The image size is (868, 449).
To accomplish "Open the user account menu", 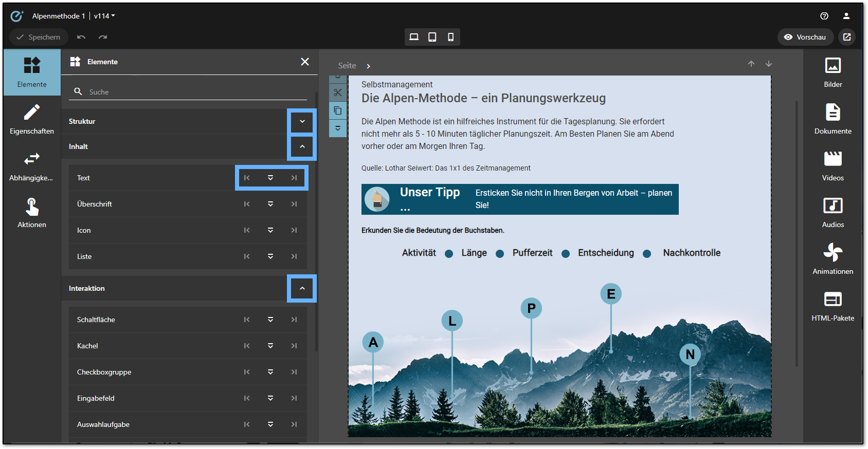I will (x=846, y=16).
